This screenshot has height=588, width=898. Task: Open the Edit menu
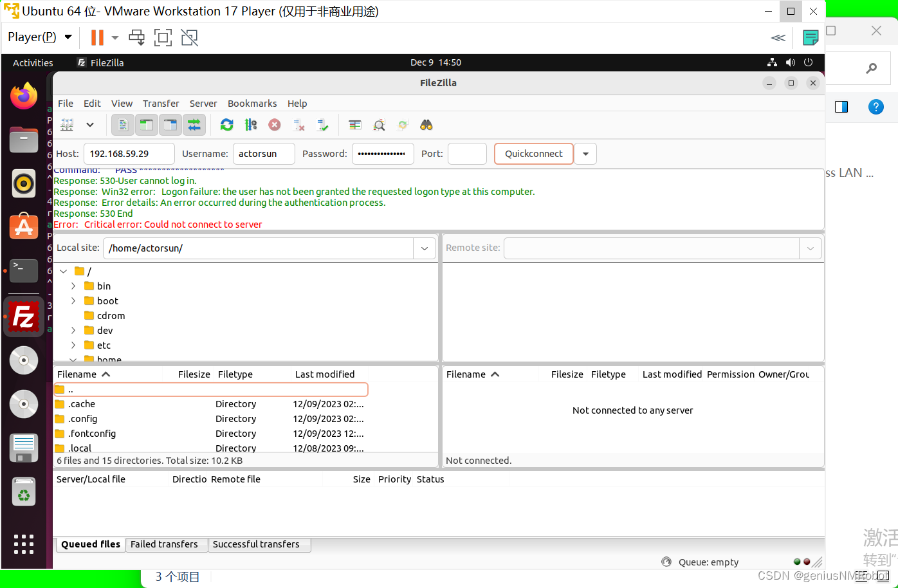92,104
